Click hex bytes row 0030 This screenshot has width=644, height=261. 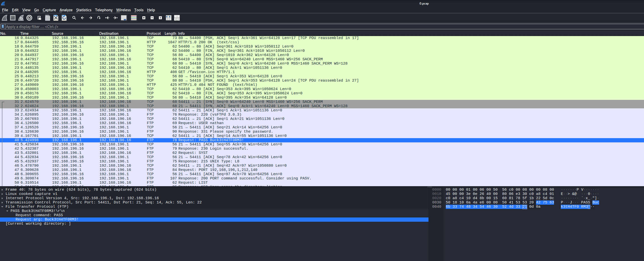click(x=500, y=202)
